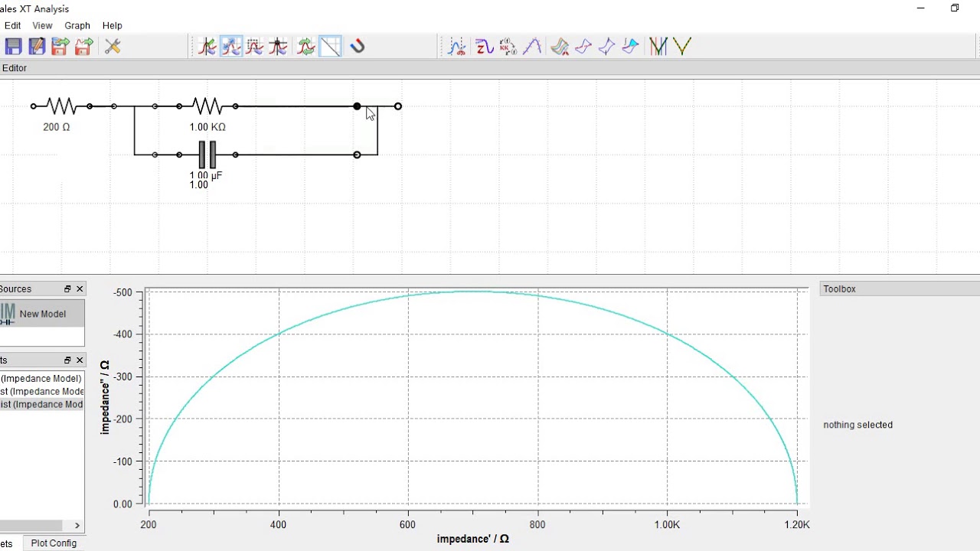Open the wrench and screwdriver tools icon

113,47
